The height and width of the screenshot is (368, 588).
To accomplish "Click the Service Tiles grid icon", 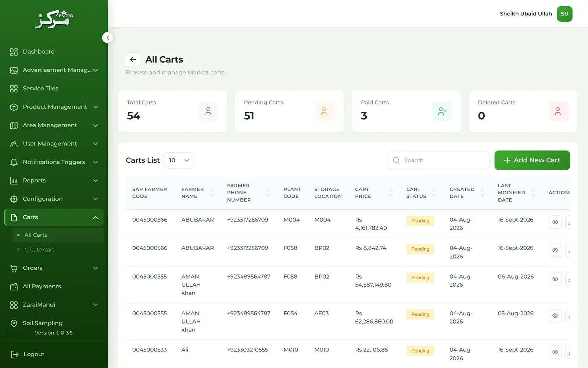I will 14,89.
